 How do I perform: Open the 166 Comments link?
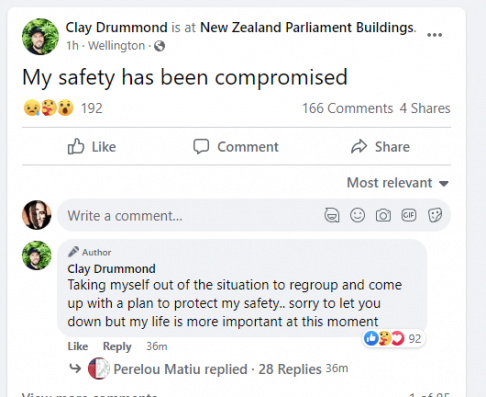pos(347,108)
